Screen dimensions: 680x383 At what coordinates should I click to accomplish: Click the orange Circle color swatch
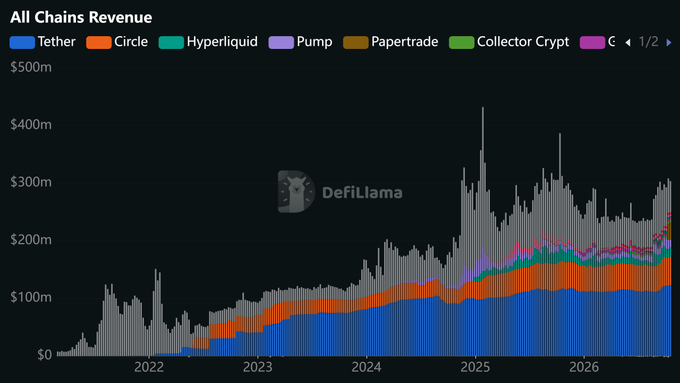coord(98,43)
